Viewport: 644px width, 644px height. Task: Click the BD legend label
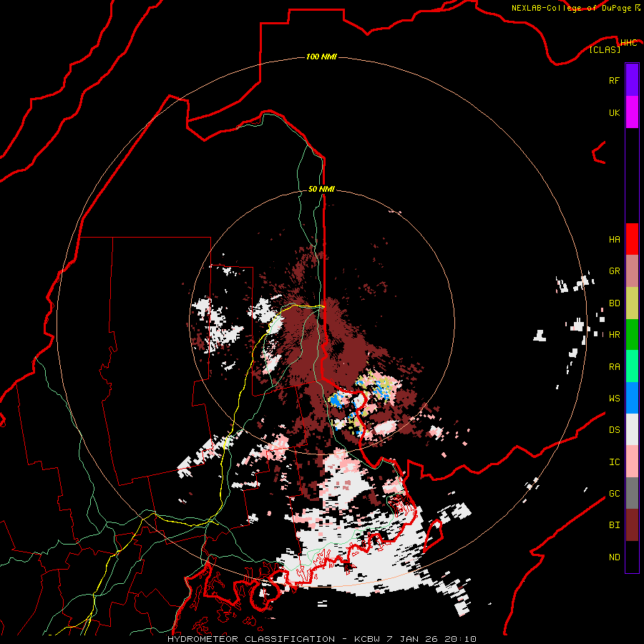615,303
